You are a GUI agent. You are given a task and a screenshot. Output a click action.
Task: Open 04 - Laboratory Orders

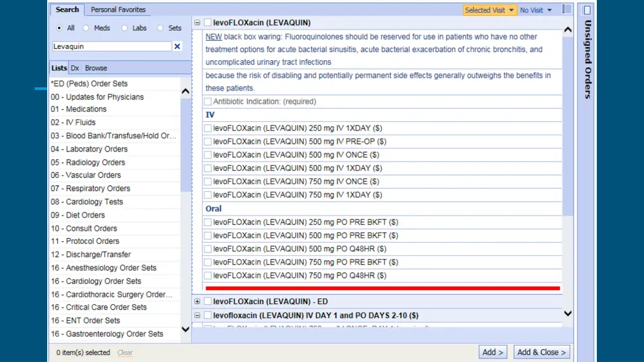click(x=89, y=149)
